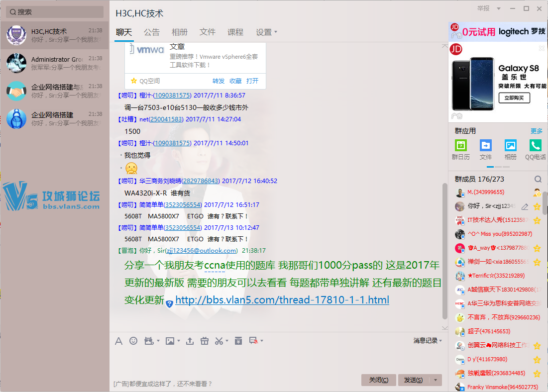Click the yellow emoji sticker in the chat
The image size is (548, 392).
pyautogui.click(x=131, y=169)
